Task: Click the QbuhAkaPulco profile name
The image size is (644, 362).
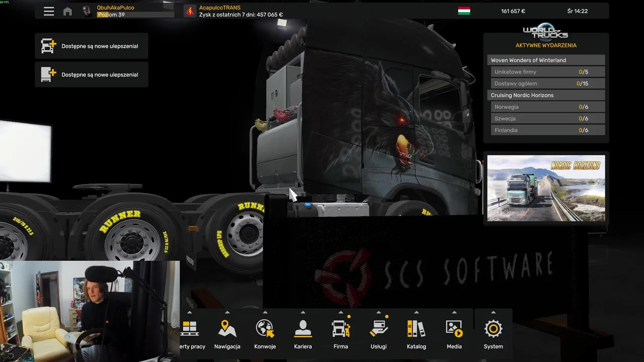Action: point(115,8)
